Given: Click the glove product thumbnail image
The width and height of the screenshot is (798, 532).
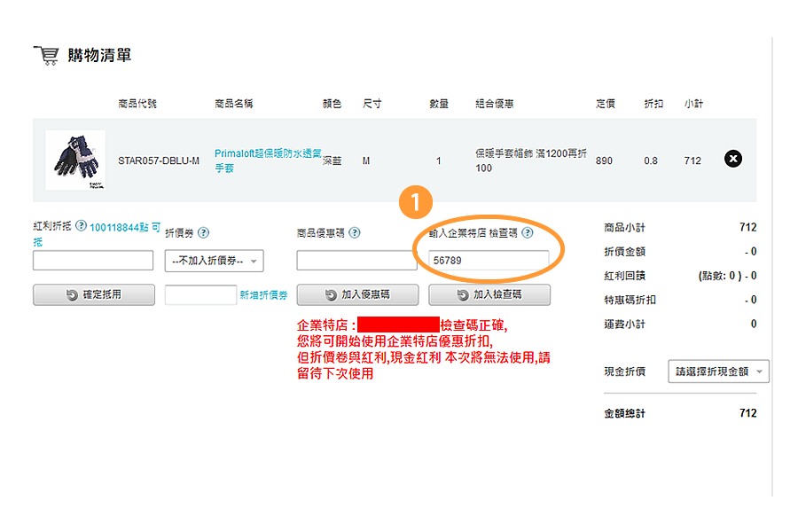Looking at the screenshot, I should [75, 160].
